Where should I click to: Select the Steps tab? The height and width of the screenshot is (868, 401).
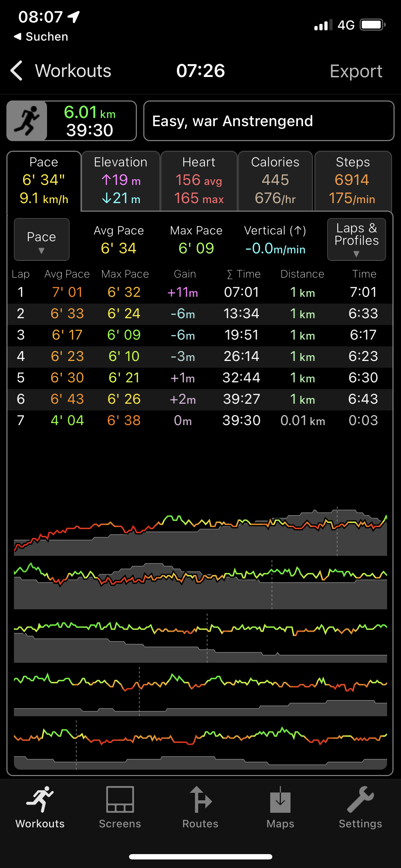[353, 181]
